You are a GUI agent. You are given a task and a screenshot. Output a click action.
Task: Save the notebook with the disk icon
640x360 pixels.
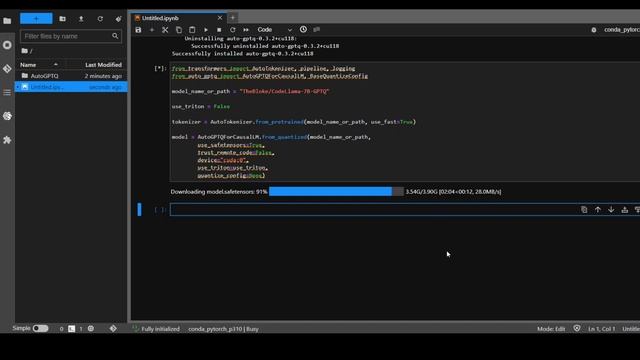(138, 30)
